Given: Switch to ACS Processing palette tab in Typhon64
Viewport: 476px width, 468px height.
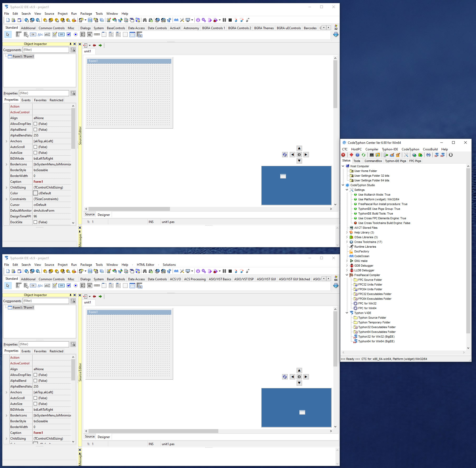Looking at the screenshot, I should 195,279.
